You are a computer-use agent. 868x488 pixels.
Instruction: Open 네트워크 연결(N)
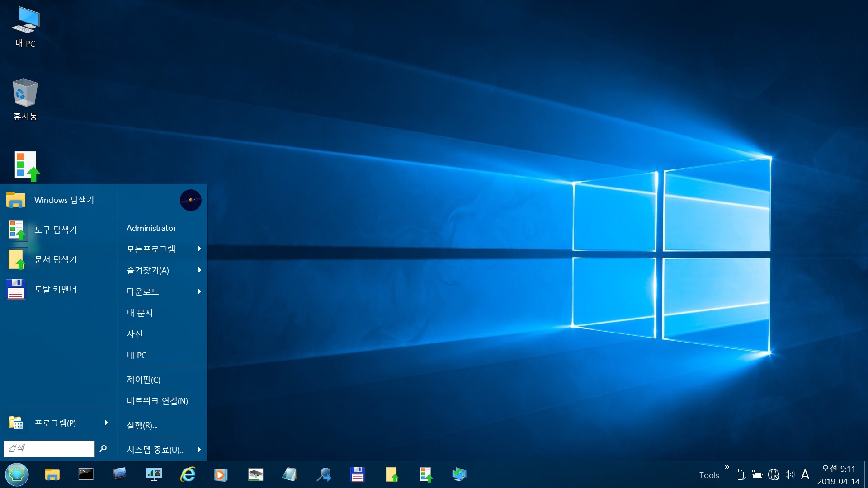click(x=162, y=401)
